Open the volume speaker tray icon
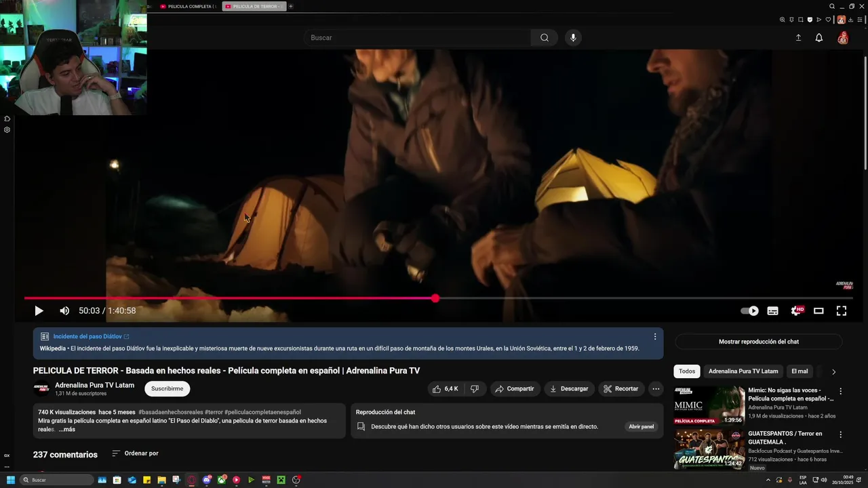Screen dimensions: 868x488 (x=824, y=480)
